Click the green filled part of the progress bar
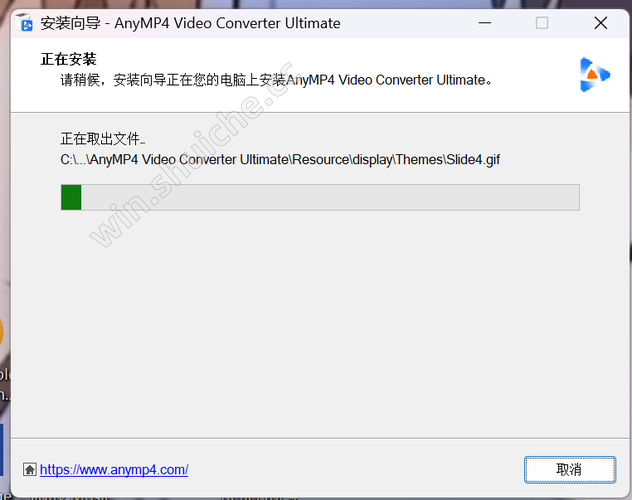This screenshot has width=632, height=500. [71, 197]
